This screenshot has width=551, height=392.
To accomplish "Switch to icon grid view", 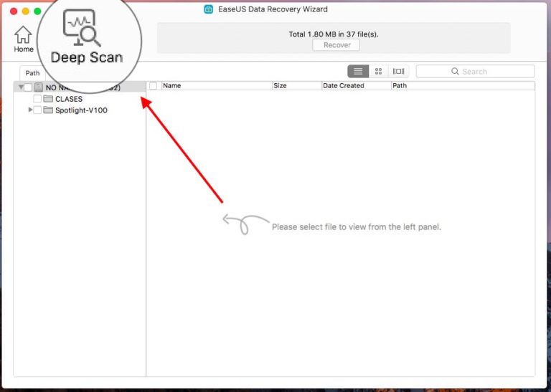I will (x=378, y=72).
